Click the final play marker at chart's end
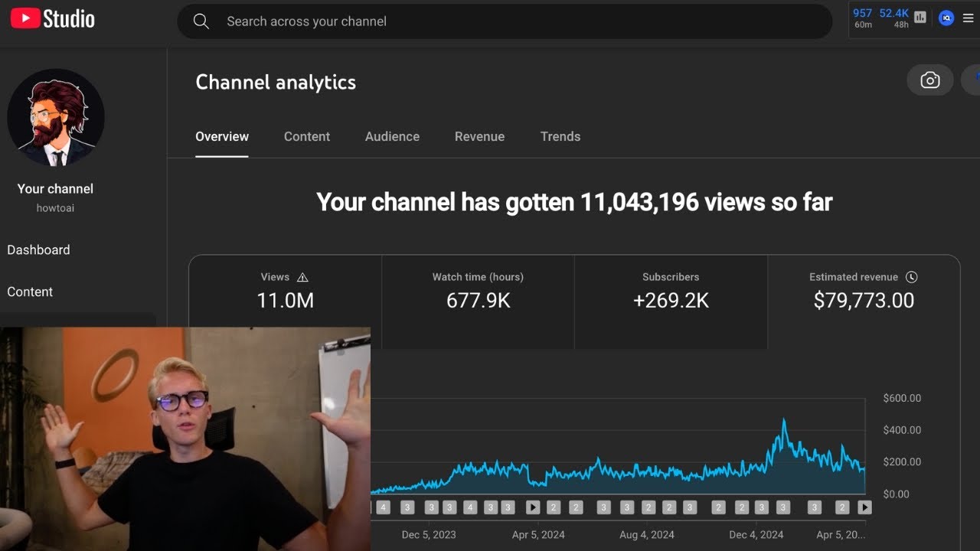 click(x=865, y=507)
